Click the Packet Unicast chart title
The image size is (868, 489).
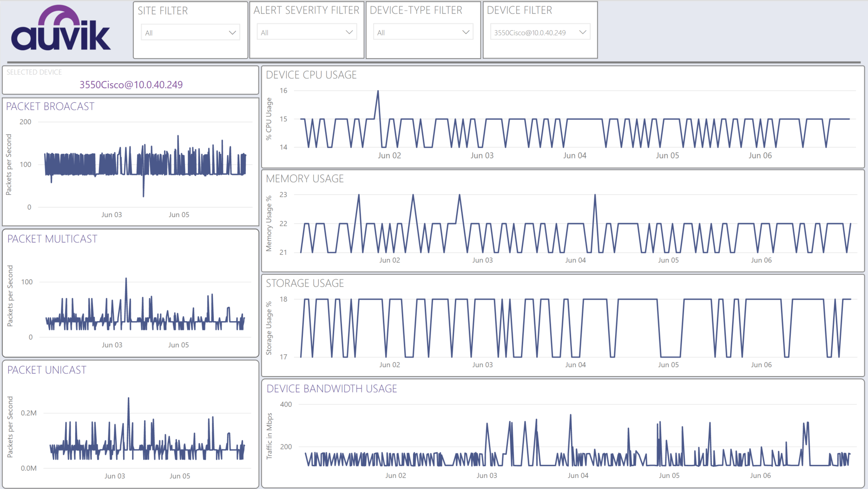pos(47,370)
